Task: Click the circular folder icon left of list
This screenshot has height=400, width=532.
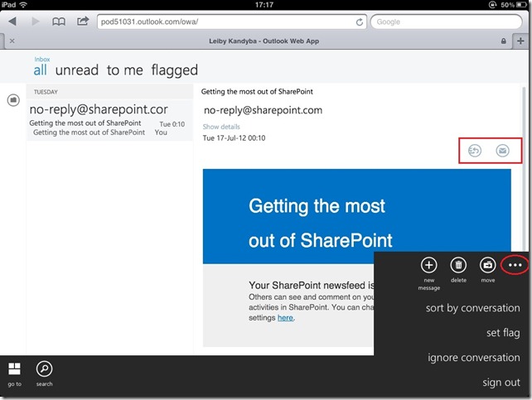Action: coord(13,100)
